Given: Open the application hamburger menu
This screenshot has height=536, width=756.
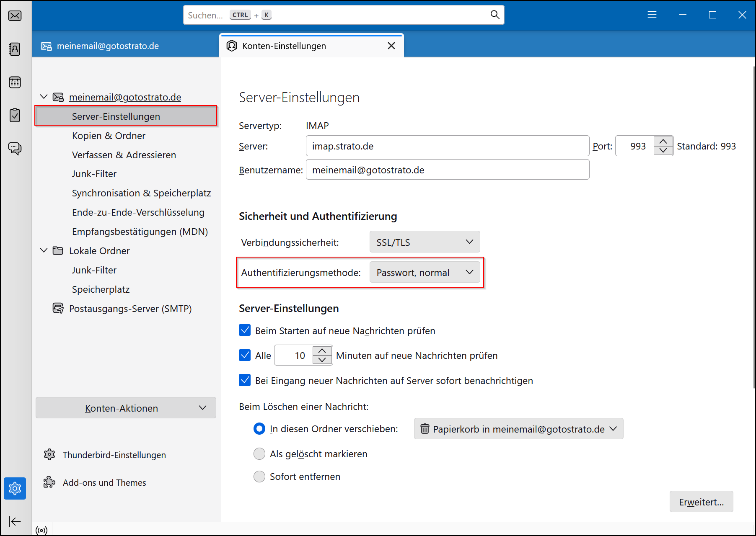Looking at the screenshot, I should coord(652,14).
